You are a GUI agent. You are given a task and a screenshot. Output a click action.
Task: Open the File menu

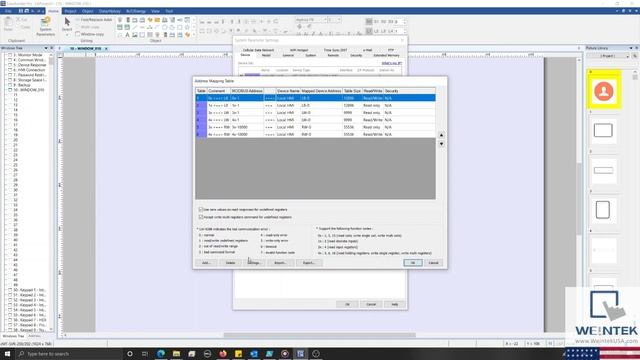click(x=8, y=11)
